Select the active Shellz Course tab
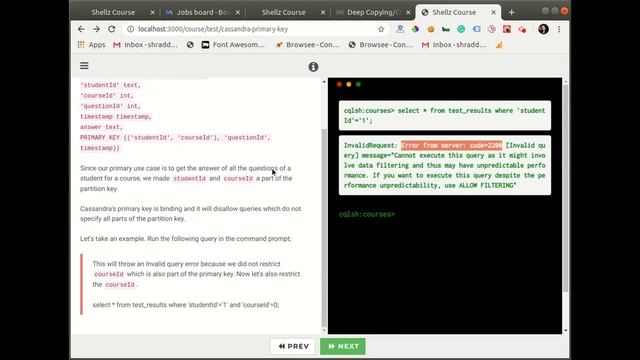Image resolution: width=640 pixels, height=360 pixels. coord(454,12)
